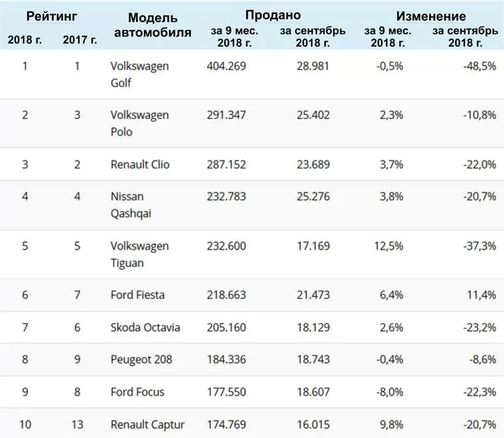
Task: Click the 2017 г. rating subheader
Action: tap(80, 40)
